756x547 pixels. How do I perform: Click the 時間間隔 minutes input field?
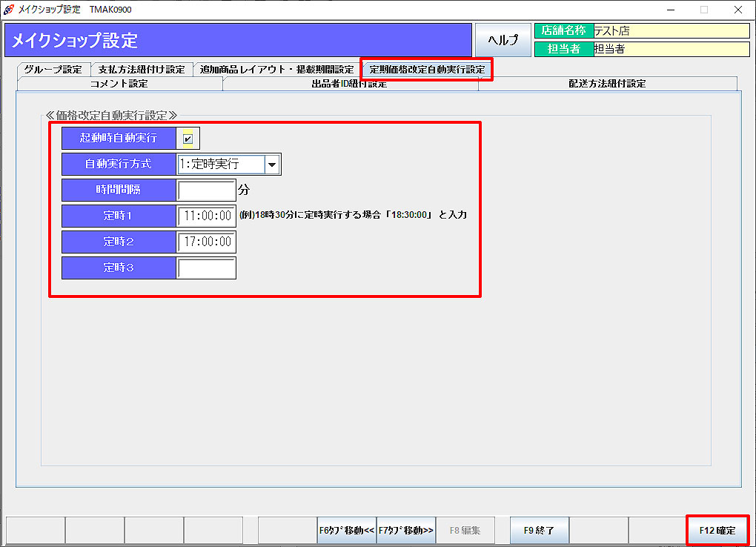206,190
